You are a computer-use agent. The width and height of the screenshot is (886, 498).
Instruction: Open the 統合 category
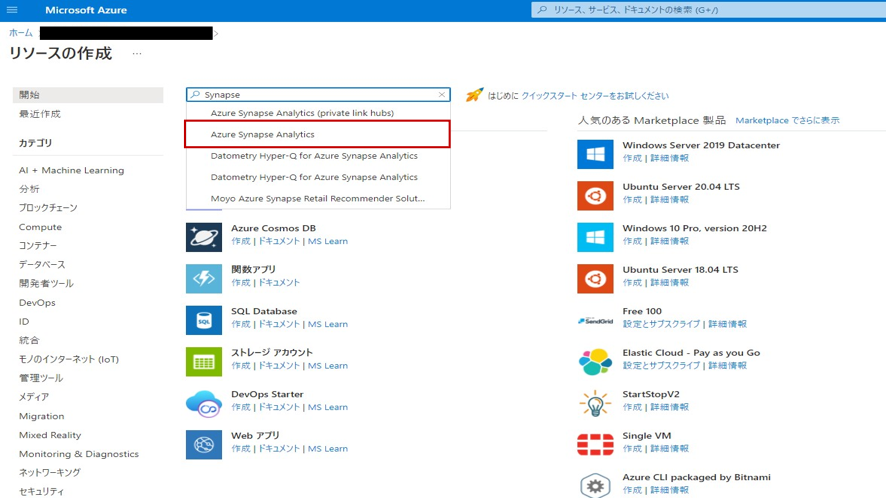(x=29, y=340)
